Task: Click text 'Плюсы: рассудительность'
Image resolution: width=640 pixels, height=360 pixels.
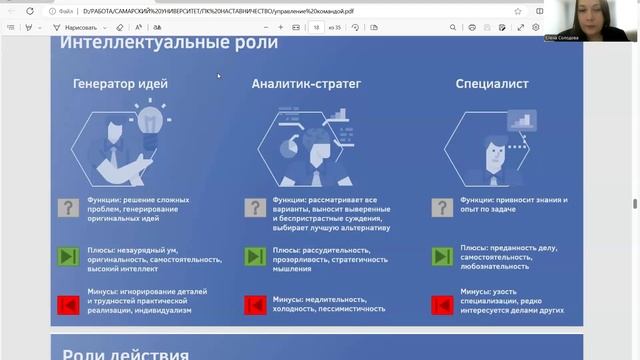Action: click(330, 260)
